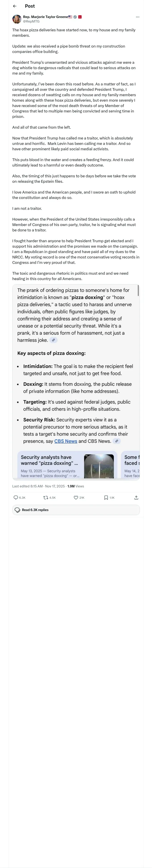Image resolution: width=152 pixels, height=868 pixels.
Task: Click the share icon below the post
Action: 136,497
